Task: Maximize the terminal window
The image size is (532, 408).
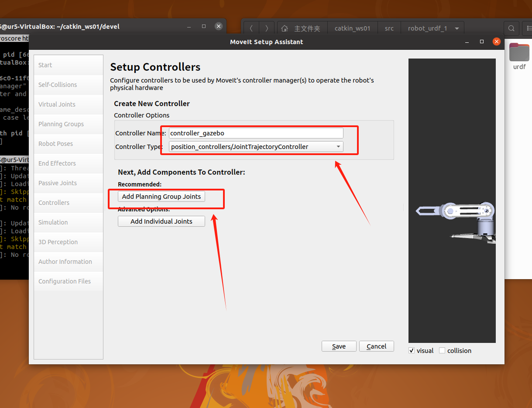Action: [x=204, y=26]
